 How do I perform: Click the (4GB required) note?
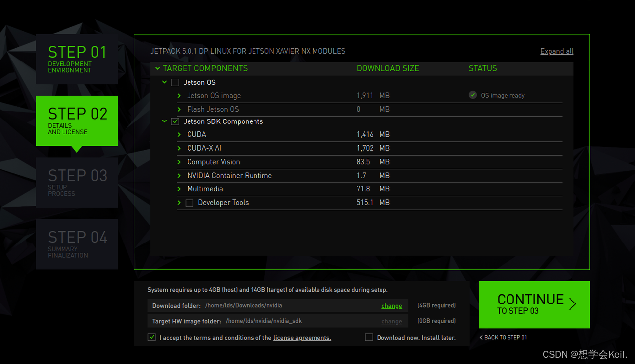click(437, 305)
